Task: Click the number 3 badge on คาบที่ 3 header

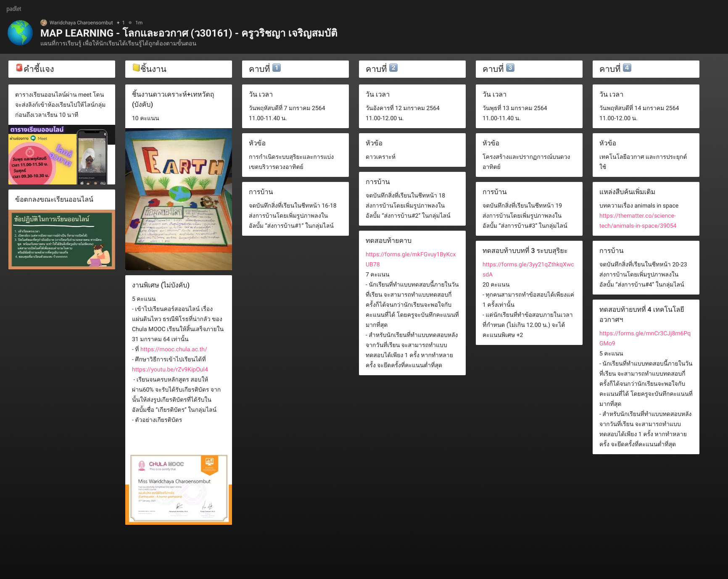Action: 510,68
